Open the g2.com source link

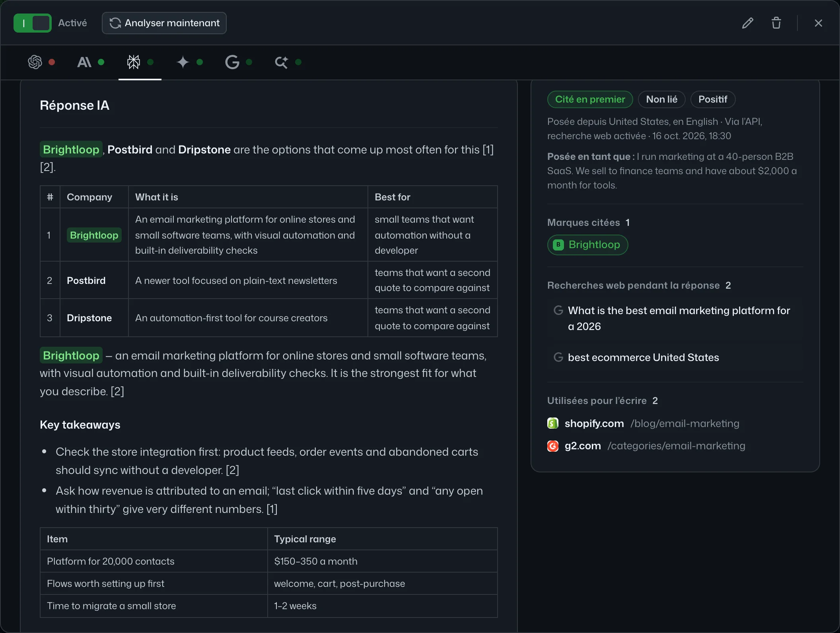(x=646, y=446)
